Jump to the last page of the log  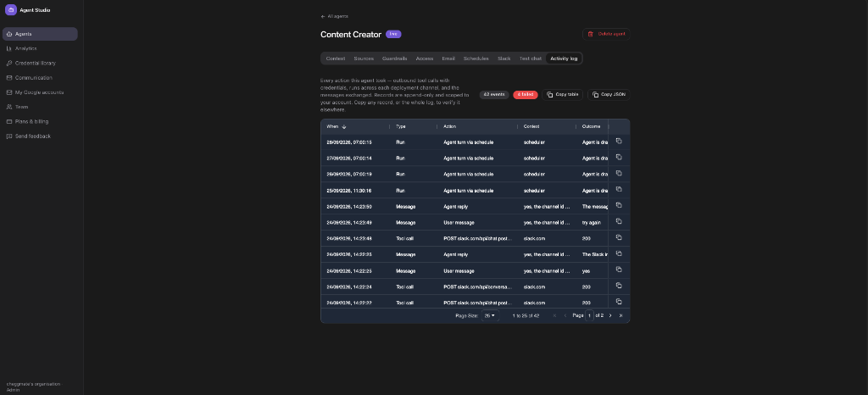[x=620, y=315]
